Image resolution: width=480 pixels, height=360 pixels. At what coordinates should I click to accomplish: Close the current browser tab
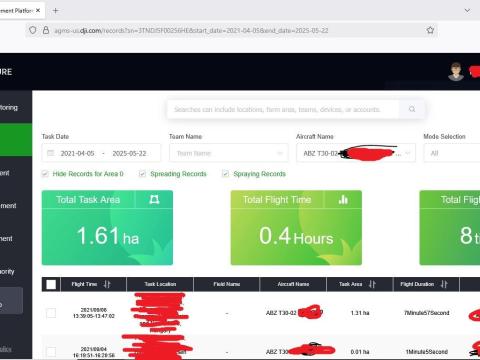click(38, 10)
